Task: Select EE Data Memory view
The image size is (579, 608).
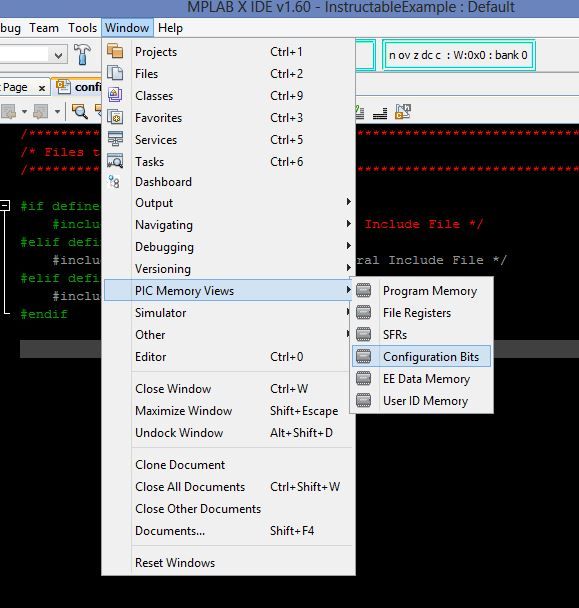Action: pos(422,378)
